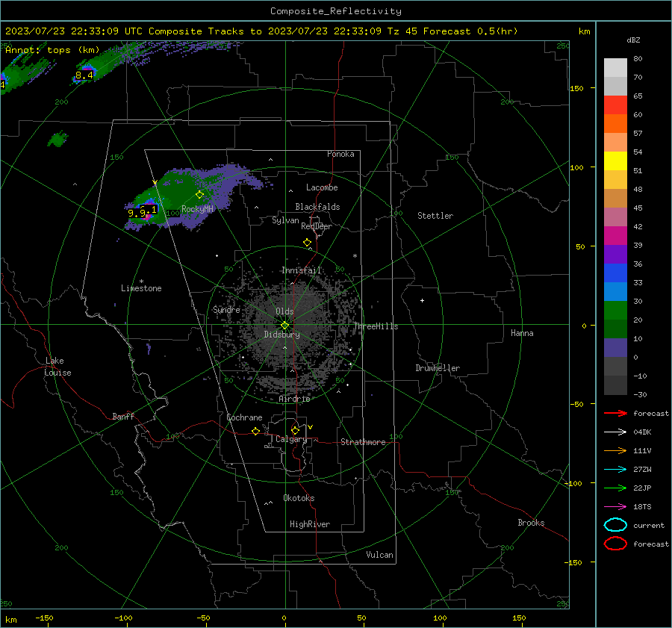
Task: Click the asterisk marker east of Innisfail
Action: click(355, 256)
